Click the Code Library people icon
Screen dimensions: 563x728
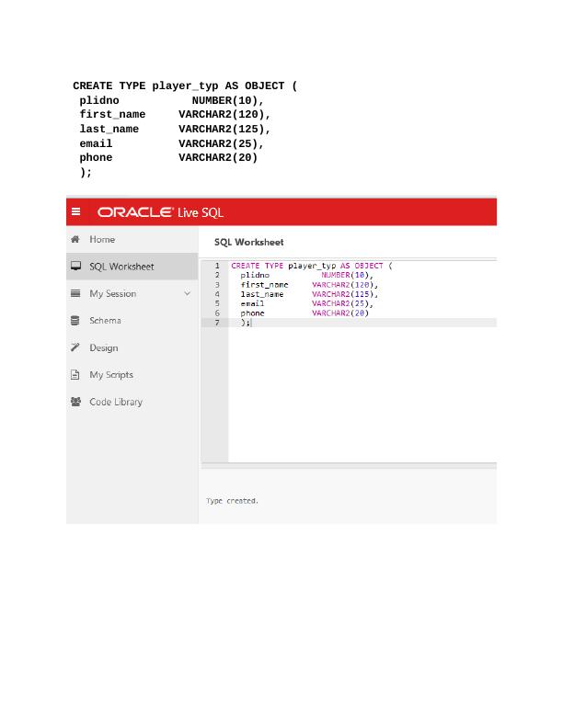pos(75,402)
